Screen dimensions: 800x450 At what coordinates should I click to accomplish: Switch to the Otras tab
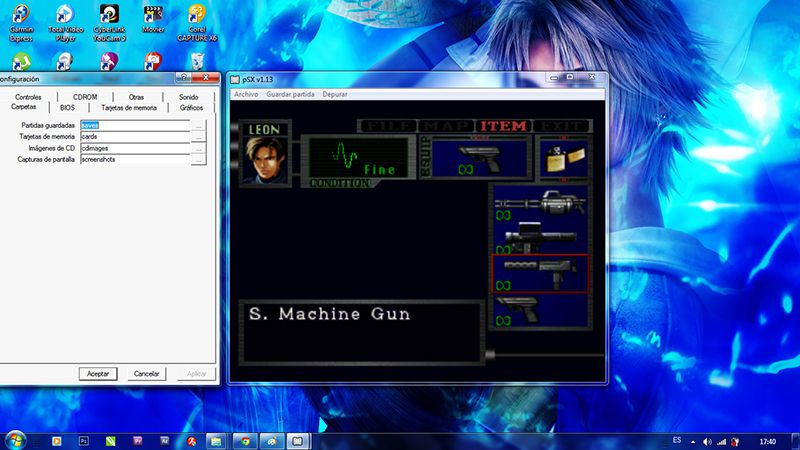[x=136, y=97]
